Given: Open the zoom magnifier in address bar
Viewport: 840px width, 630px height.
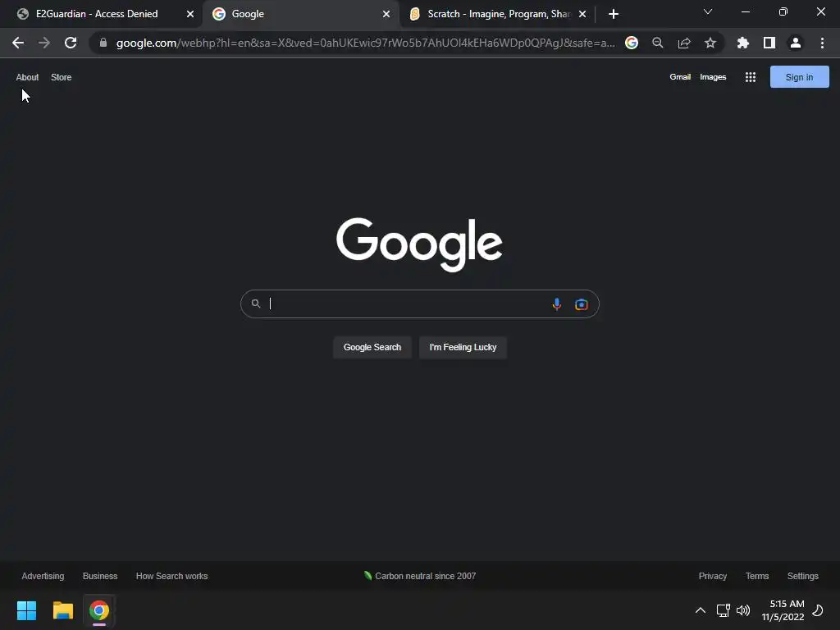Looking at the screenshot, I should point(658,43).
